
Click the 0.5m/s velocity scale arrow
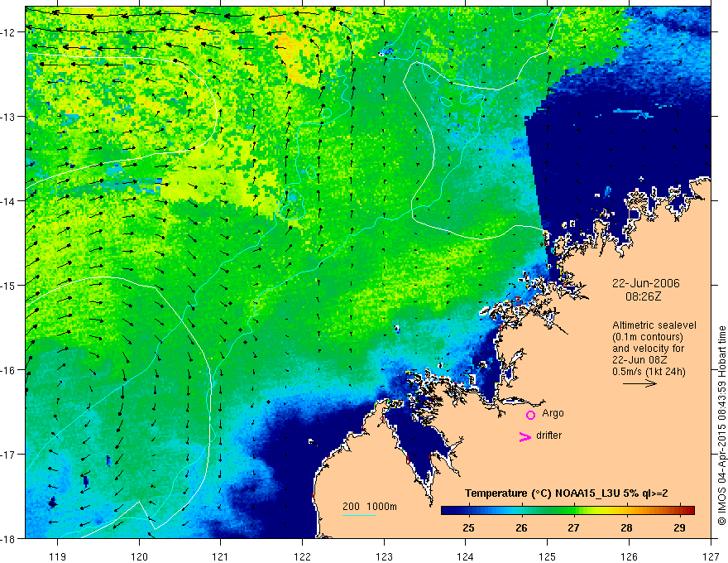click(x=639, y=383)
